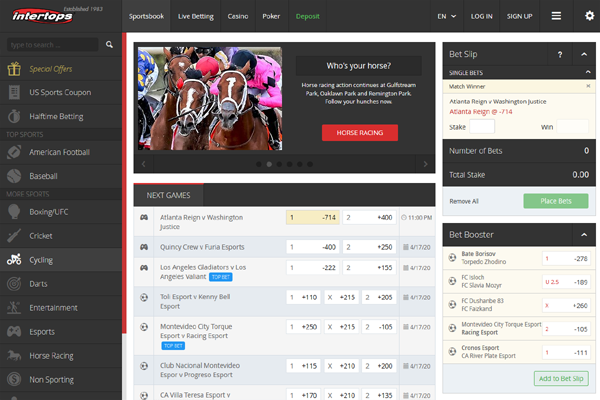This screenshot has width=600, height=400.
Task: Click Add to Bet Slip button
Action: (x=561, y=379)
